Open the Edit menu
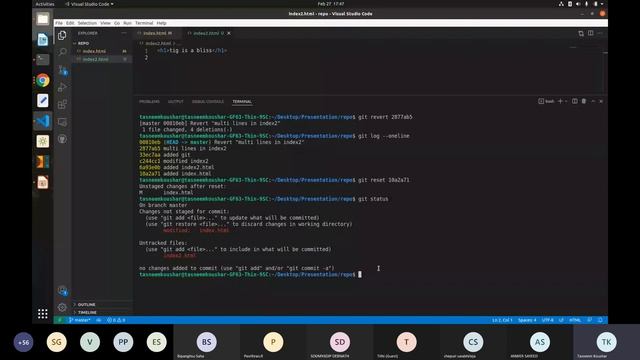The image size is (640, 360). pyautogui.click(x=70, y=23)
